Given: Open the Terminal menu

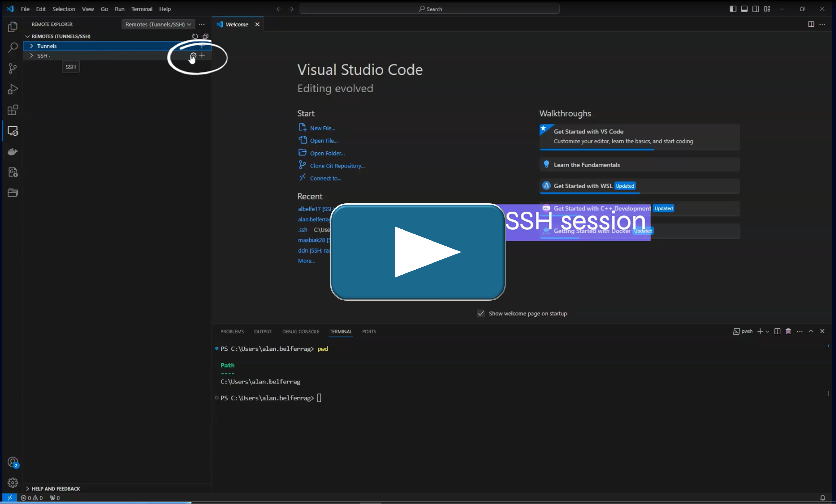Looking at the screenshot, I should point(142,9).
